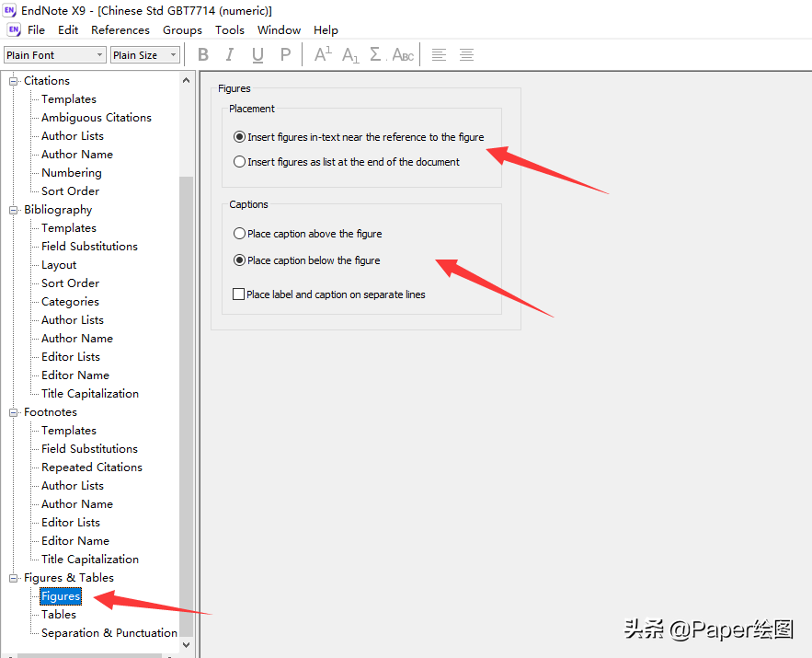
Task: Select Categories under Bibliography
Action: click(70, 302)
